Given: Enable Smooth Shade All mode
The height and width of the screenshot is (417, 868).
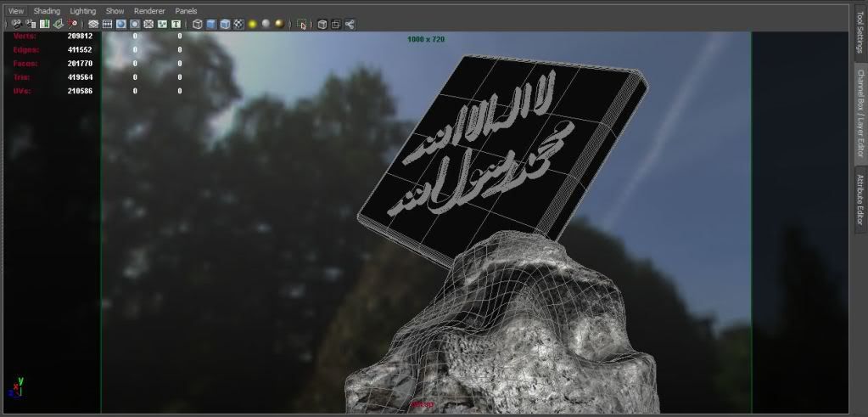Looking at the screenshot, I should tap(211, 24).
